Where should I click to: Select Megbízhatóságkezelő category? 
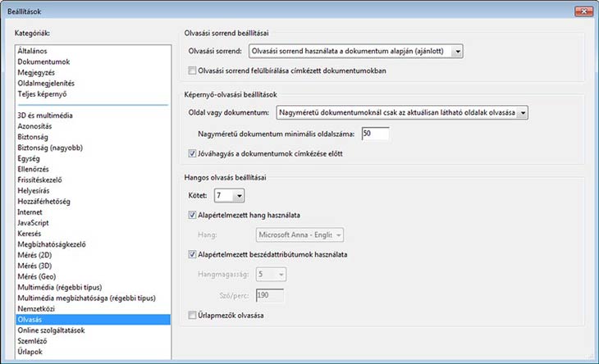pyautogui.click(x=94, y=244)
